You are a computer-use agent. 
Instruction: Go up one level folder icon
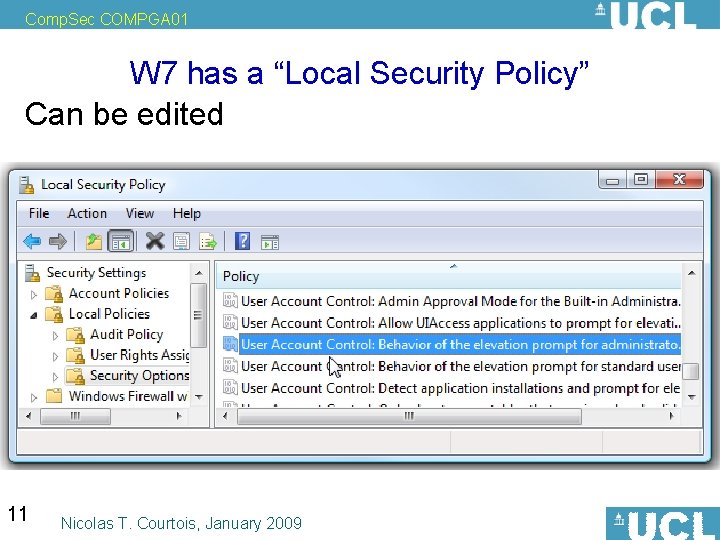tap(94, 241)
